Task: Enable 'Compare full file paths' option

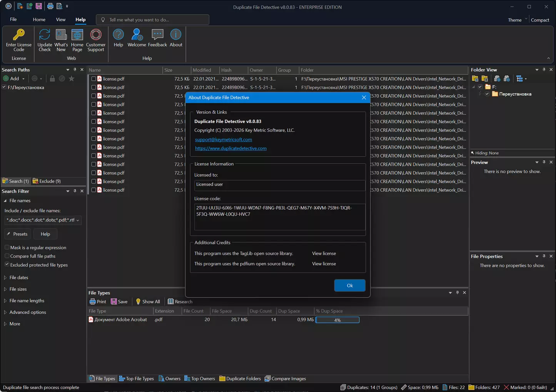Action: 7,256
